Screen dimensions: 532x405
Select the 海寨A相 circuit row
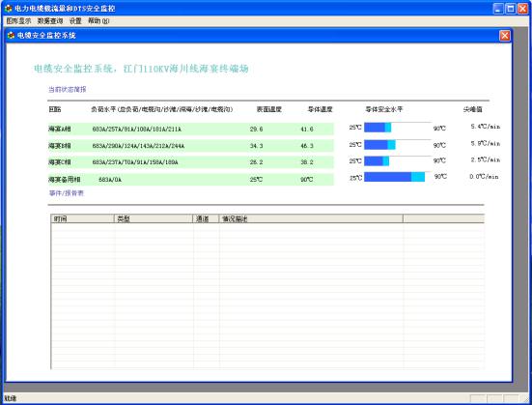tap(191, 130)
